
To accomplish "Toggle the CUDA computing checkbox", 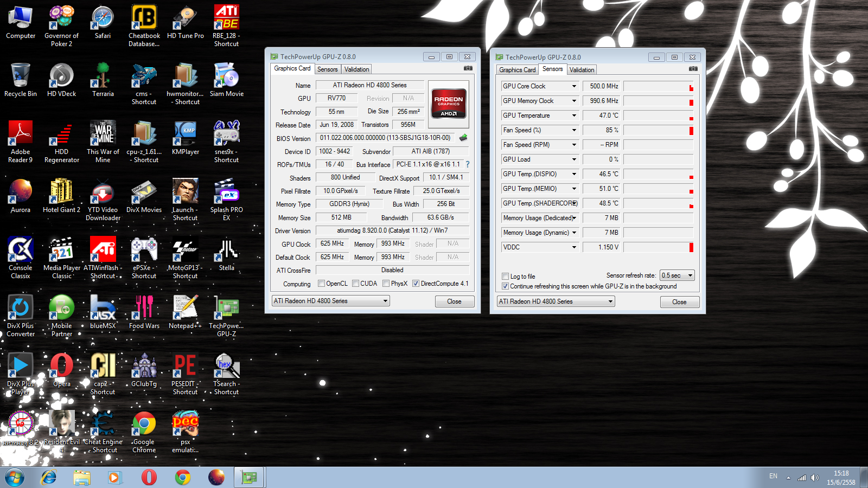I will click(x=356, y=284).
